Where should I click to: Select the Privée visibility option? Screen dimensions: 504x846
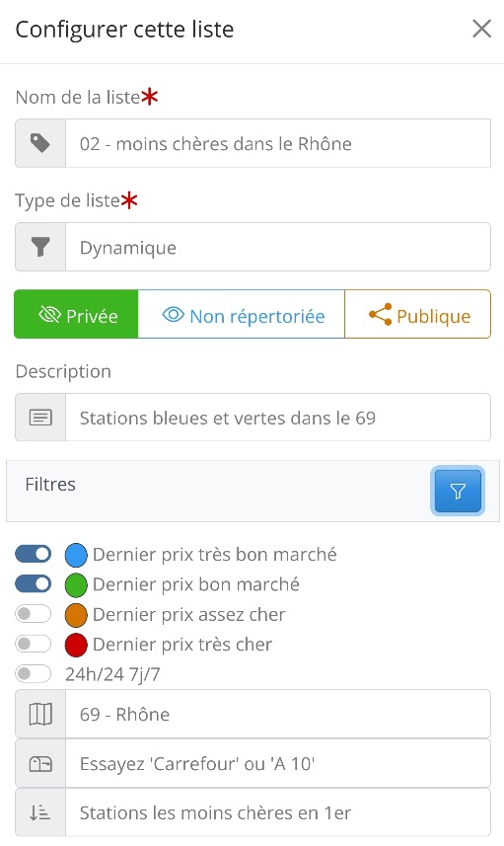tap(76, 315)
